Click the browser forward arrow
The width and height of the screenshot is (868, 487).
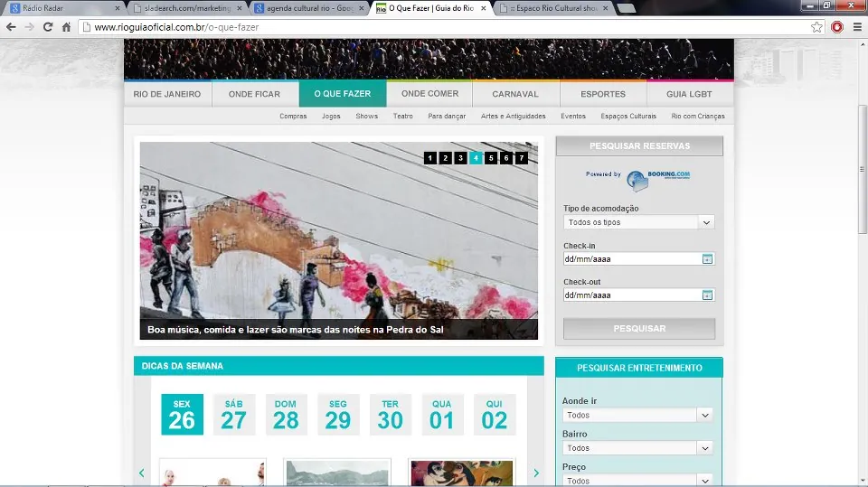pos(29,27)
